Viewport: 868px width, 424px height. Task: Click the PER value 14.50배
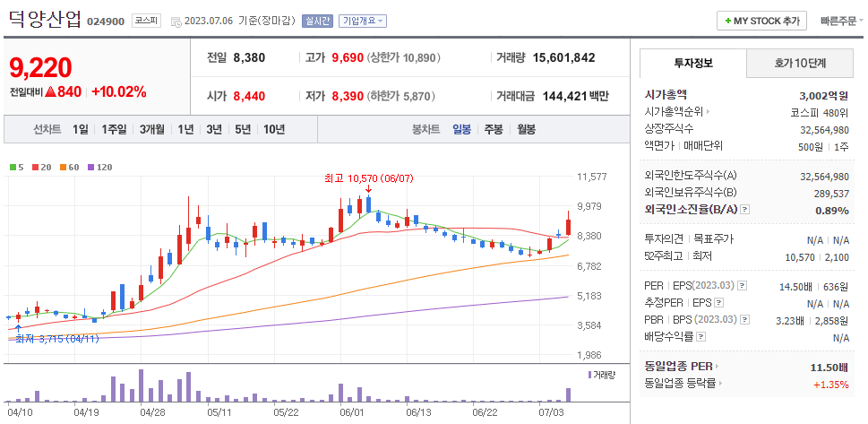coord(795,287)
